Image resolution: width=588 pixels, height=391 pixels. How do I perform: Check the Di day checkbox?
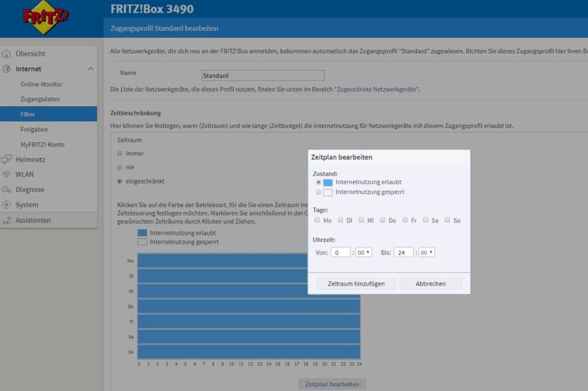341,220
